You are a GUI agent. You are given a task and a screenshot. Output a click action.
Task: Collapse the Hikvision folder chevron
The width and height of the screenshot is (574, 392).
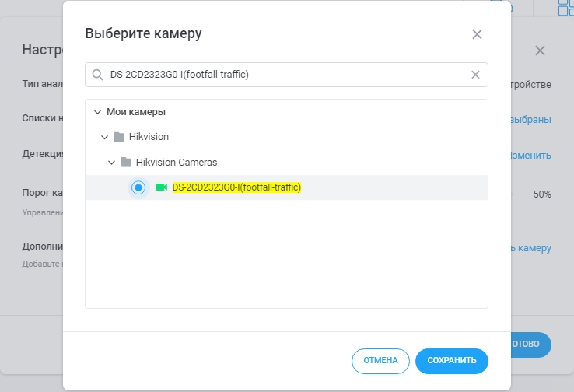pyautogui.click(x=105, y=137)
